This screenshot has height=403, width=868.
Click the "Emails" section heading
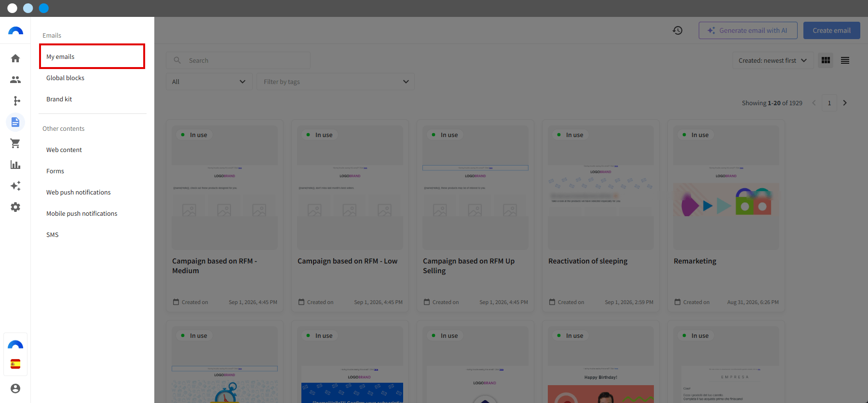(52, 35)
